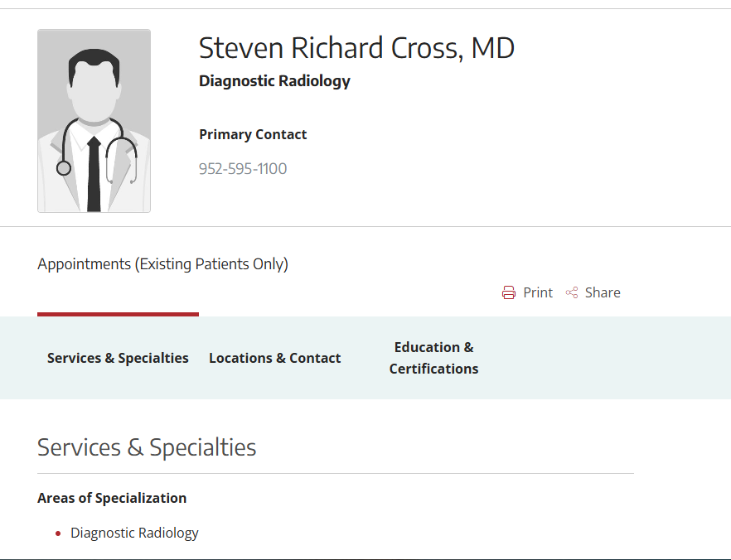Click the Print label
731x560 pixels.
538,292
